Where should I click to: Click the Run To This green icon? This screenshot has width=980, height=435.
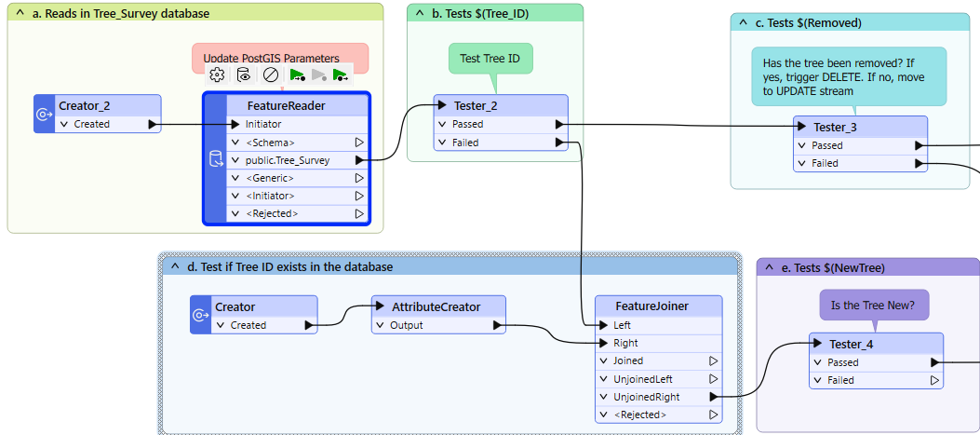click(x=297, y=75)
